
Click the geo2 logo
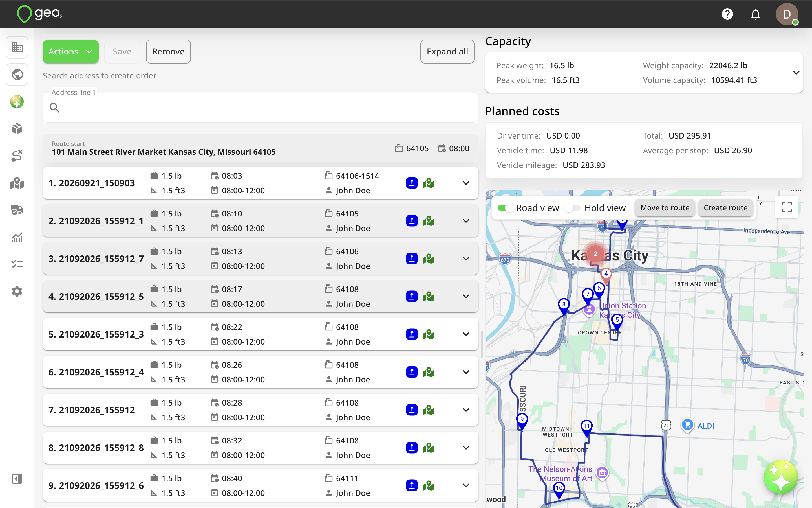(39, 14)
